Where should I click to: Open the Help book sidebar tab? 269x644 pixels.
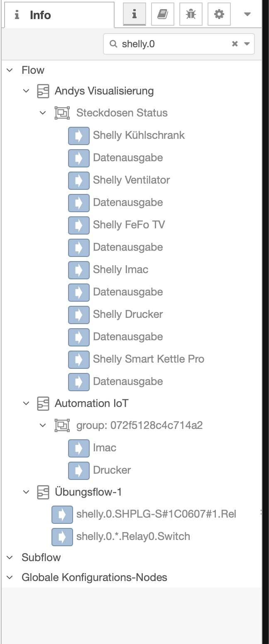click(x=162, y=15)
